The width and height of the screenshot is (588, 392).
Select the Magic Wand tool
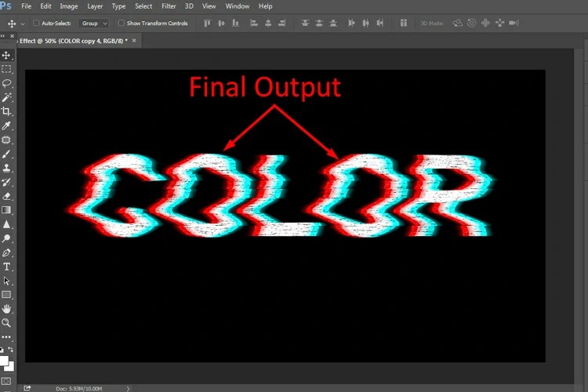tap(6, 97)
